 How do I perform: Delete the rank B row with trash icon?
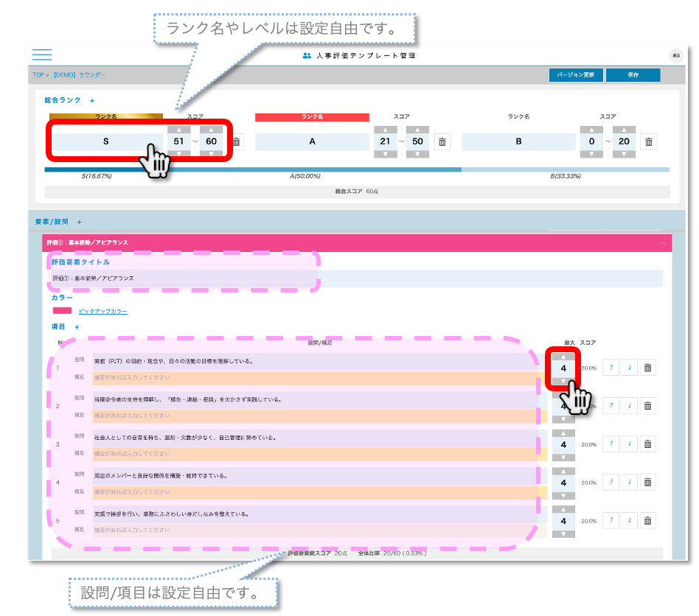tap(648, 142)
